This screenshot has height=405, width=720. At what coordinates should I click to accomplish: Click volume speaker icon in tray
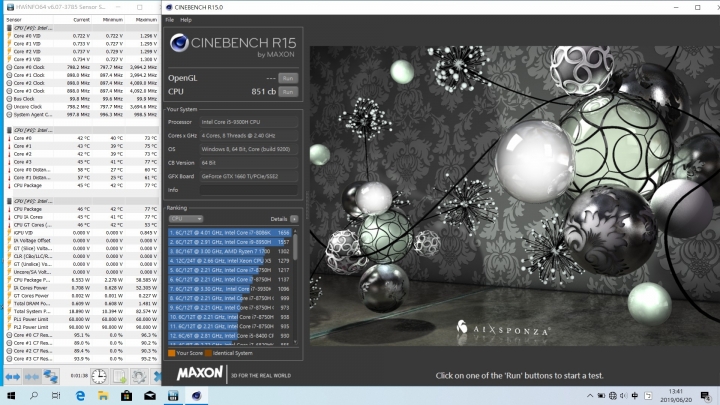624,395
